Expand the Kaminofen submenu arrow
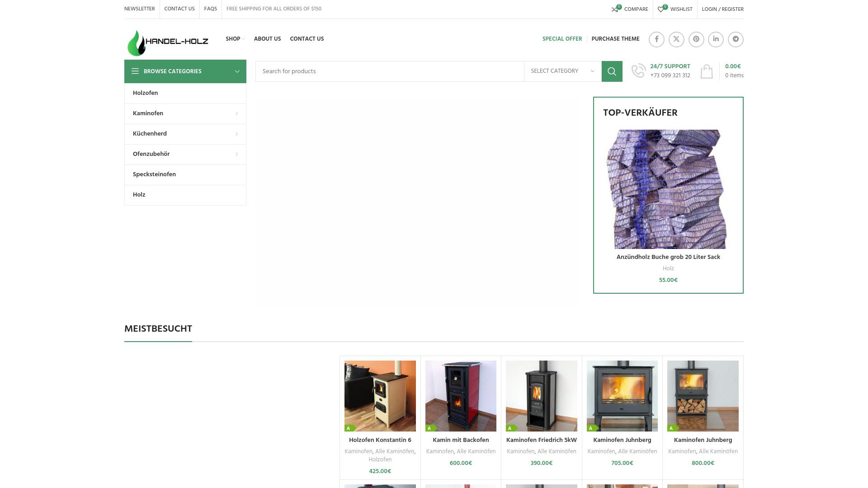 (x=236, y=114)
